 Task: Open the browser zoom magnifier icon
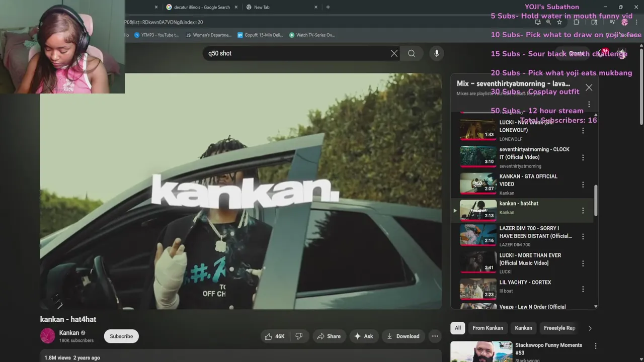(548, 22)
